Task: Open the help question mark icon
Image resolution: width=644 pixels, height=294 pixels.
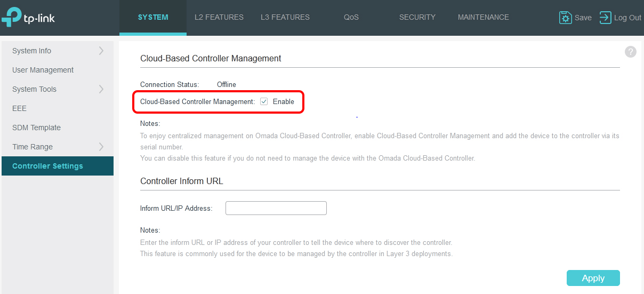Action: [x=631, y=52]
